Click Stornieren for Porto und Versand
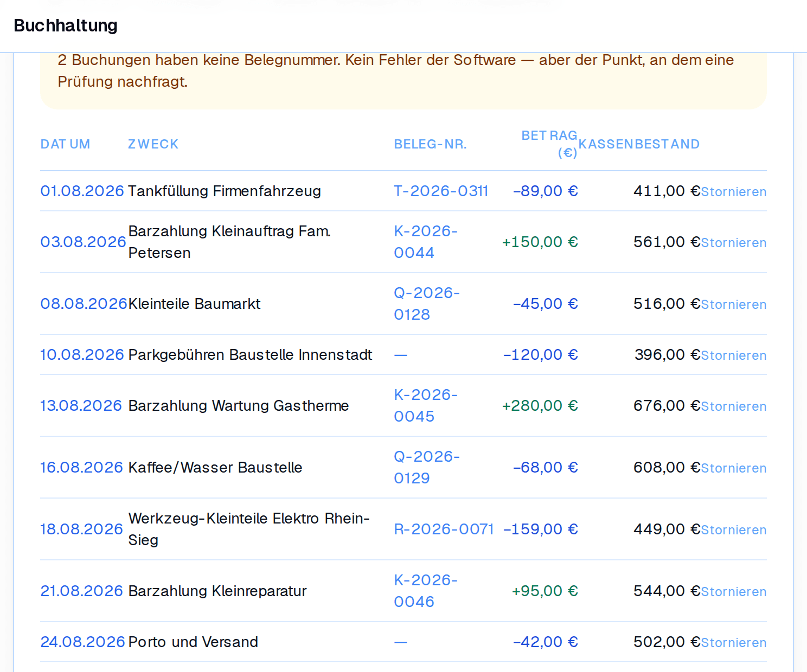 [733, 643]
